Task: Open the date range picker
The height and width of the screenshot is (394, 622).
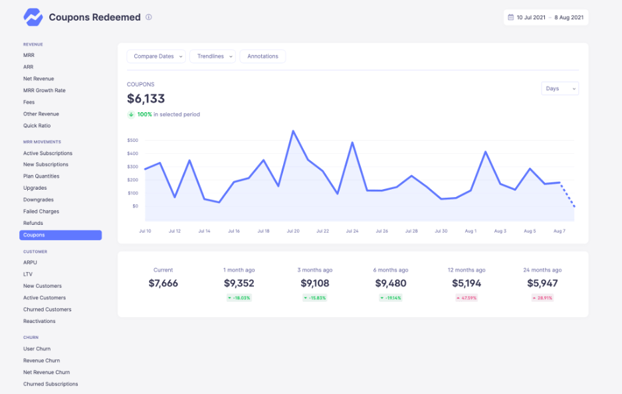Action: pyautogui.click(x=546, y=17)
